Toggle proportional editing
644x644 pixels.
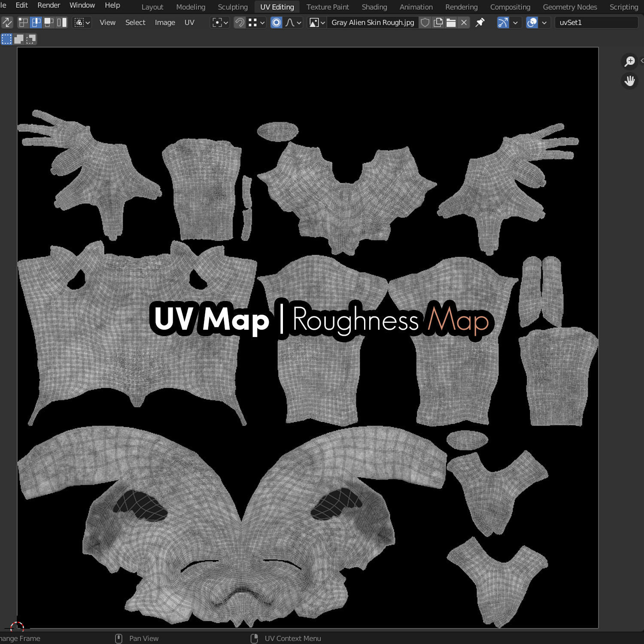pyautogui.click(x=276, y=22)
